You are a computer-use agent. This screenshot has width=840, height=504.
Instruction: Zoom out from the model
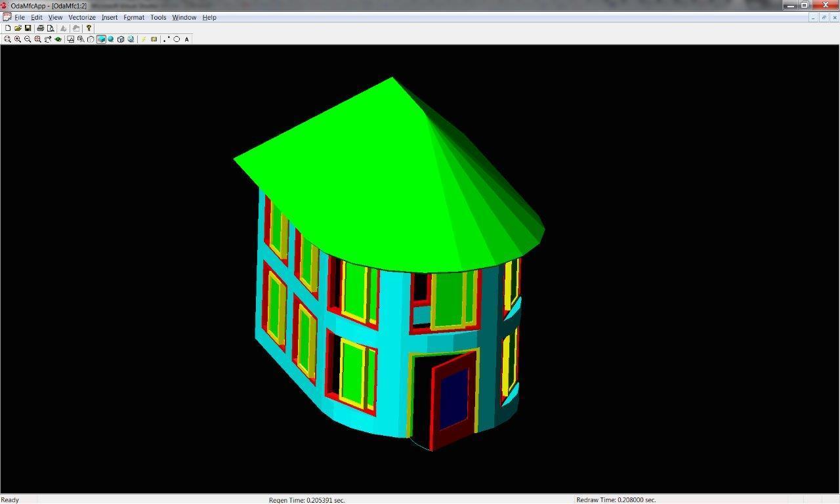[28, 39]
